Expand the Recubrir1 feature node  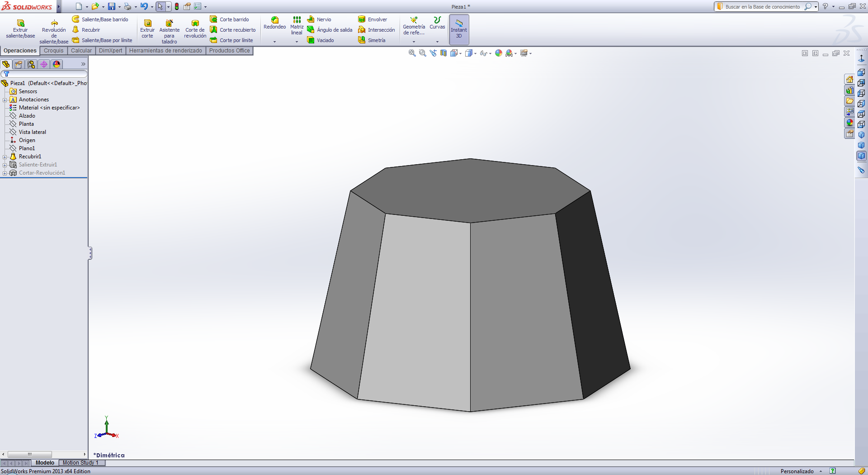(5, 157)
